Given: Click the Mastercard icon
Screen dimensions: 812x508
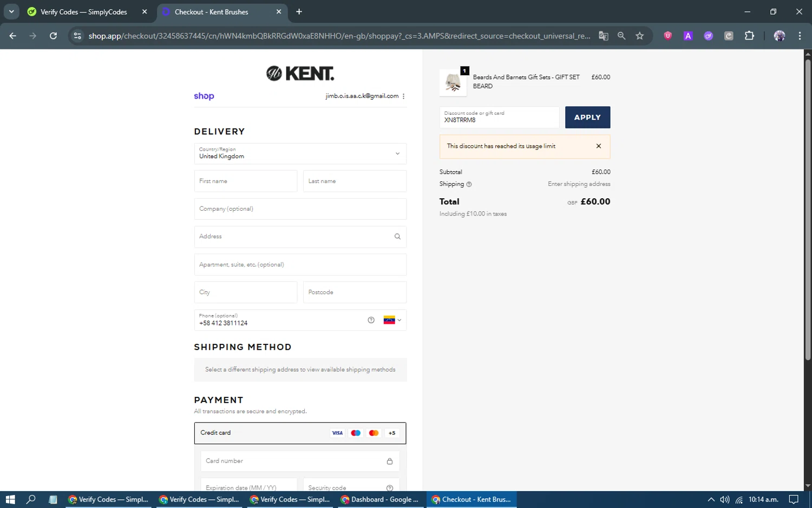Looking at the screenshot, I should (x=374, y=433).
